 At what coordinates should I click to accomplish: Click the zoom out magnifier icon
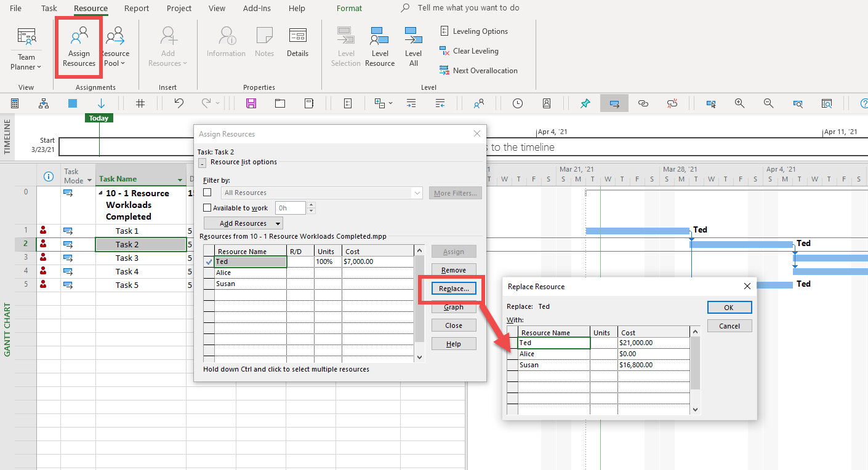click(768, 103)
